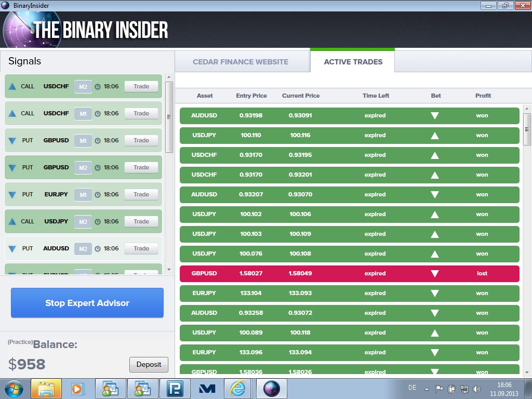Open Internet Explorer from the taskbar

(x=237, y=389)
